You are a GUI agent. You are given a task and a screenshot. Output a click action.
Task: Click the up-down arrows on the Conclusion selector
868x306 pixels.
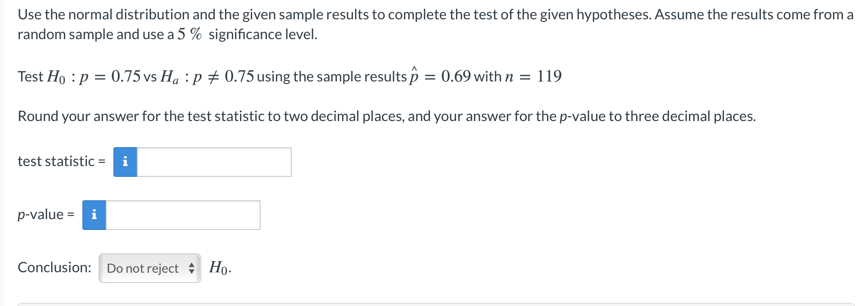[x=192, y=268]
